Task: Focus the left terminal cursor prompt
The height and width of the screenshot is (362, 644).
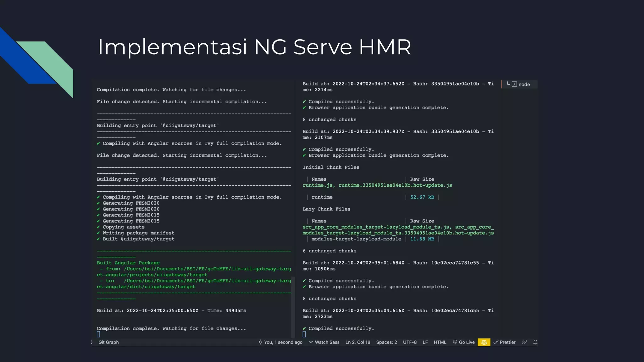Action: [x=98, y=334]
